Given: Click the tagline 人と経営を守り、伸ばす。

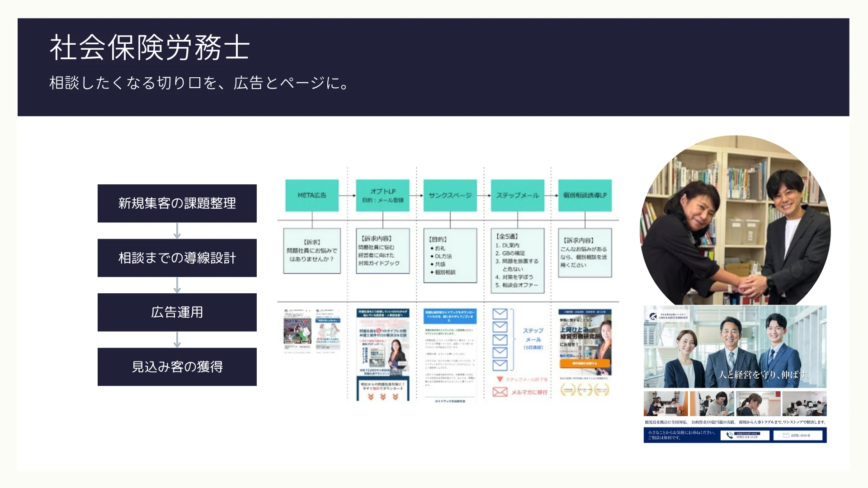Looking at the screenshot, I should coord(764,375).
